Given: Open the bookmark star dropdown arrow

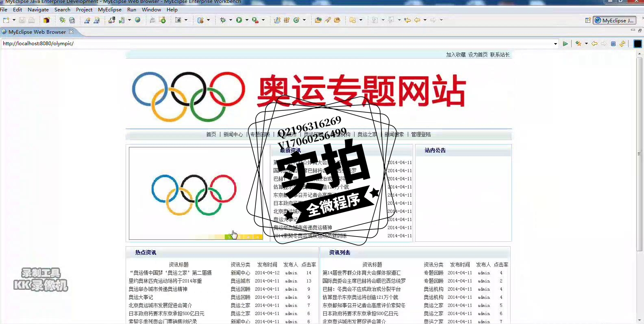Looking at the screenshot, I should point(586,44).
